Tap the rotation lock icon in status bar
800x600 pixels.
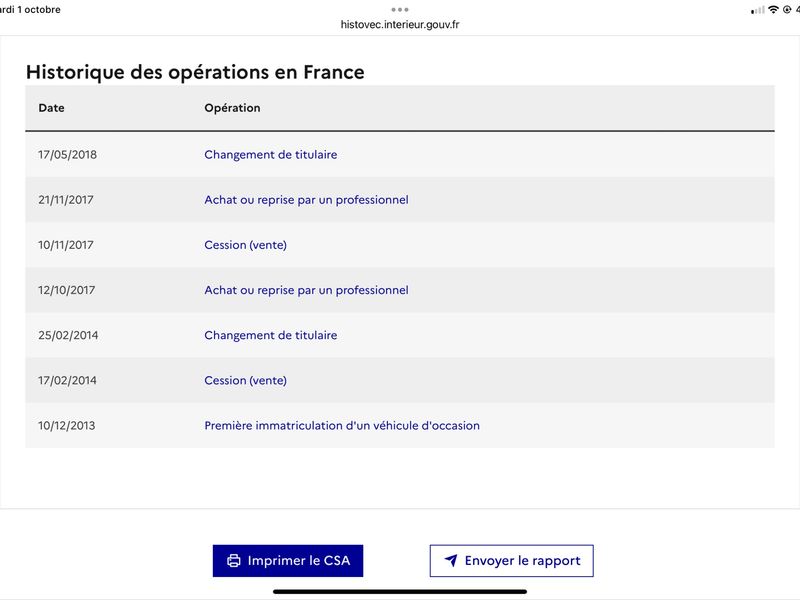[787, 9]
